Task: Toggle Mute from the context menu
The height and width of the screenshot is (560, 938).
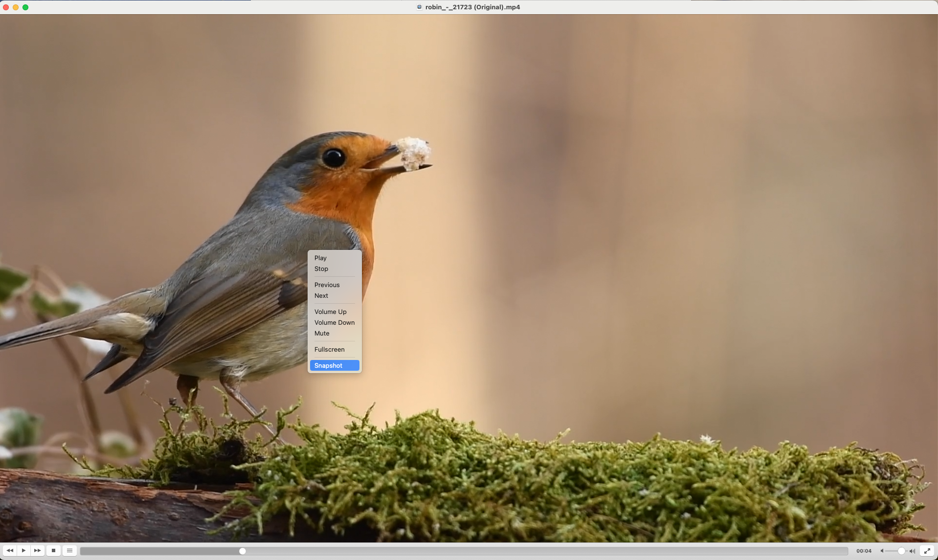Action: pos(322,333)
